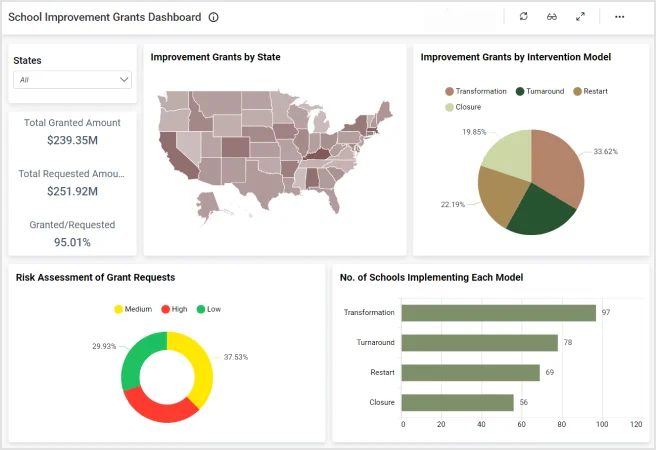Expand dashboard to fullscreen
Image resolution: width=656 pixels, height=450 pixels.
[580, 17]
